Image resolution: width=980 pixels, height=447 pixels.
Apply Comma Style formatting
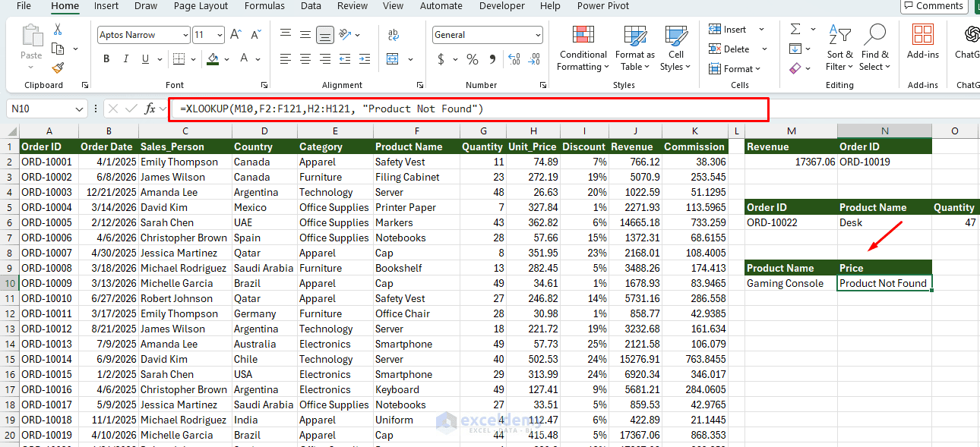[493, 59]
